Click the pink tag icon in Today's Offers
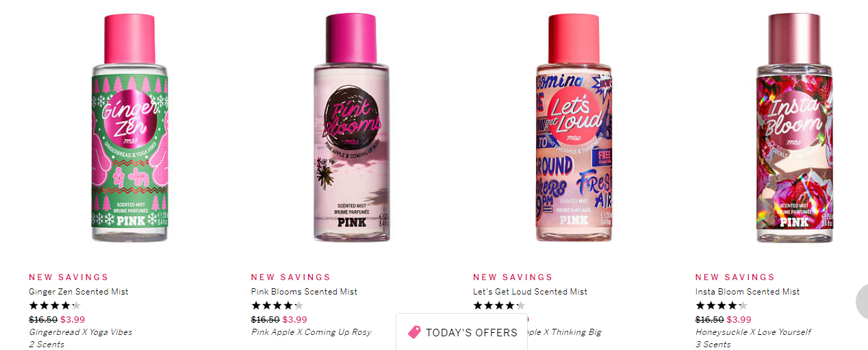The height and width of the screenshot is (350, 868). point(414,332)
